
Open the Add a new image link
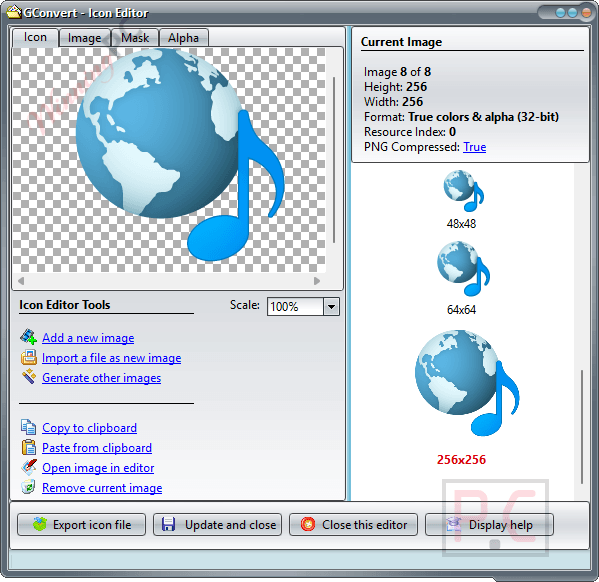(x=88, y=338)
